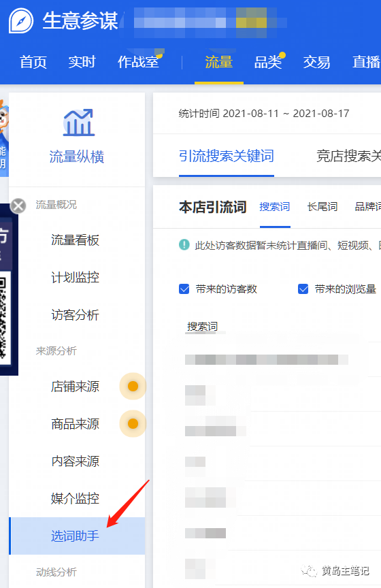Switch to 竞店搜索关键词 tab
381x588 pixels.
pyautogui.click(x=349, y=156)
